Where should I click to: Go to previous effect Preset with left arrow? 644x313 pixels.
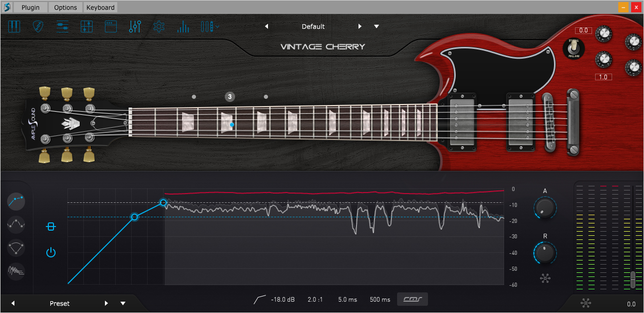pos(13,303)
